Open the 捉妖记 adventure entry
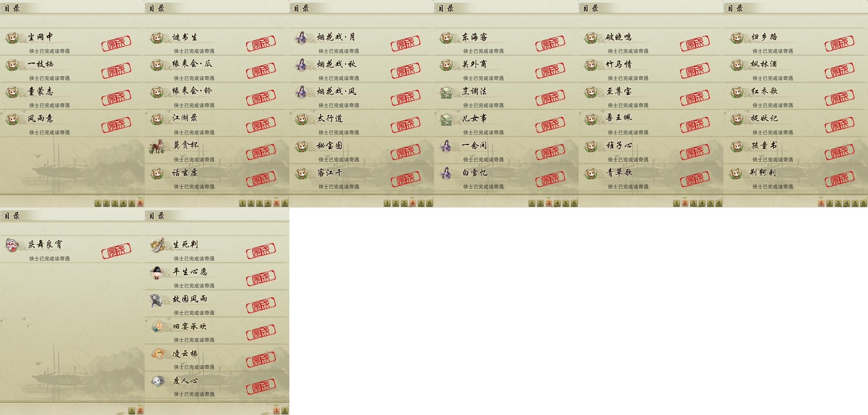This screenshot has width=868, height=415. [795, 123]
